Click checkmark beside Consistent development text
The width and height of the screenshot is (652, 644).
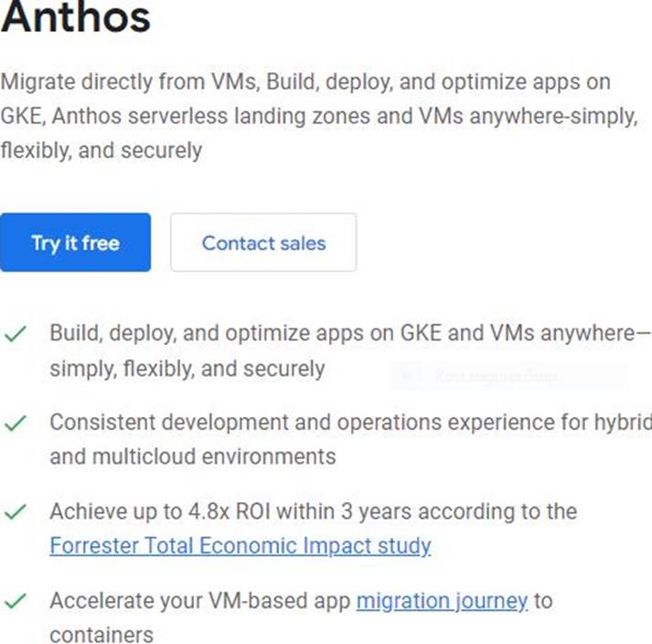15,424
